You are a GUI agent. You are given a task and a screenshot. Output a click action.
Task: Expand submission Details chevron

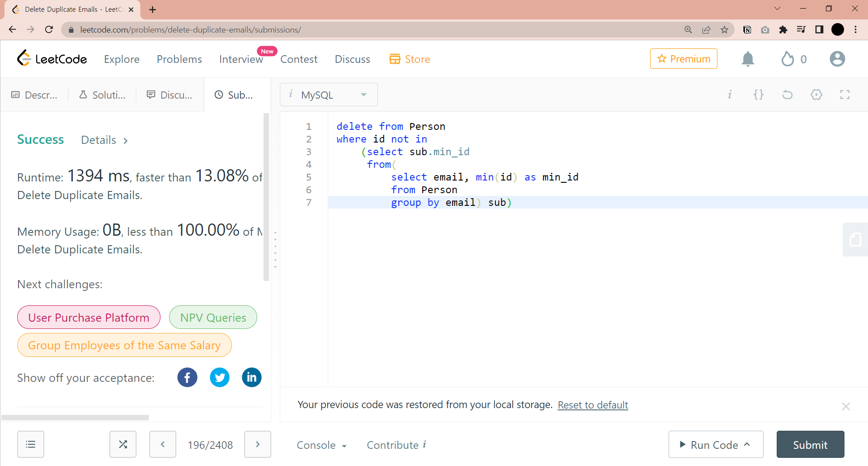click(x=126, y=141)
